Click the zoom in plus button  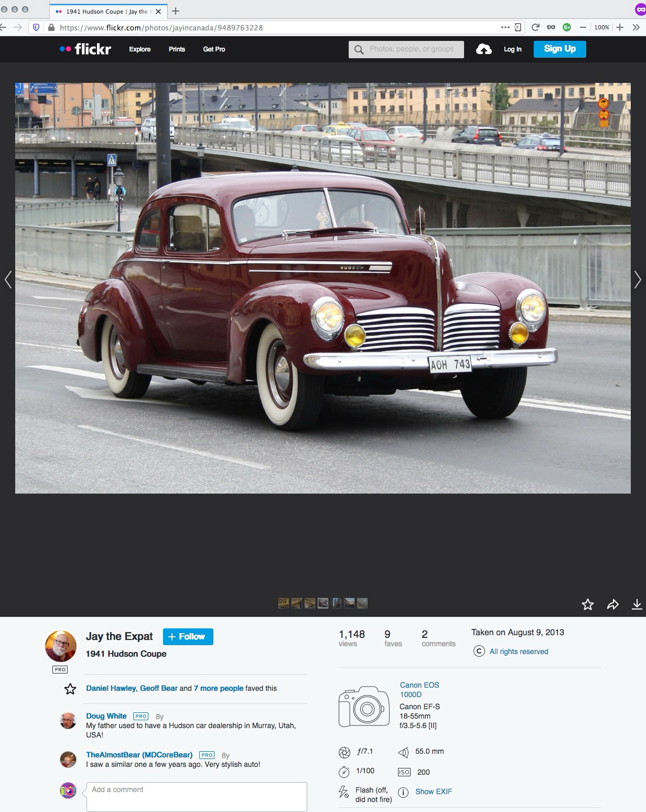pos(620,27)
